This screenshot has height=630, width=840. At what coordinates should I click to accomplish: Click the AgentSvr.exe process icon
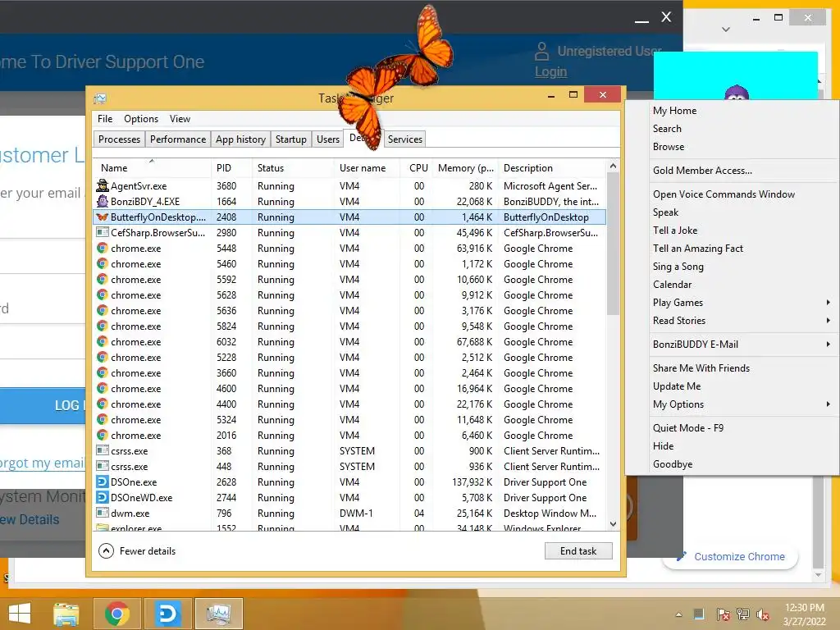[103, 186]
